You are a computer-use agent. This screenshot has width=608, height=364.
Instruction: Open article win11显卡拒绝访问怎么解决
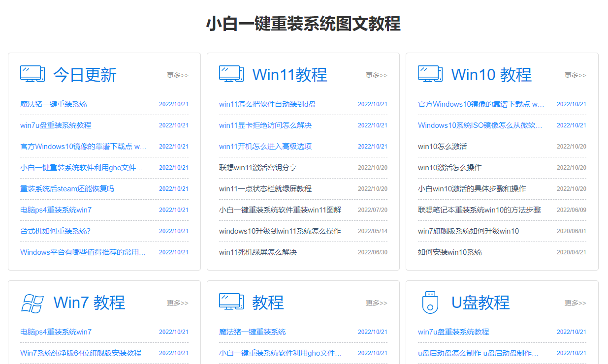(x=265, y=125)
